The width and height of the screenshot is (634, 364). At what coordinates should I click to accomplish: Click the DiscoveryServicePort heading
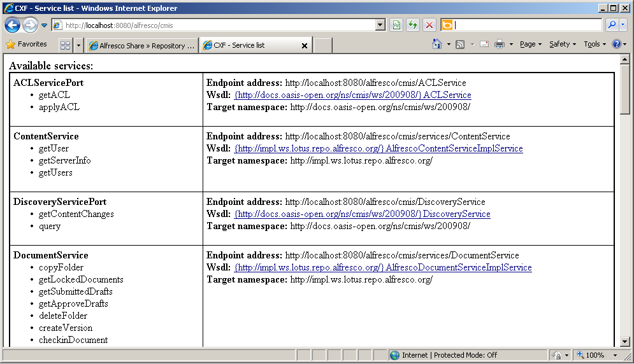point(60,202)
